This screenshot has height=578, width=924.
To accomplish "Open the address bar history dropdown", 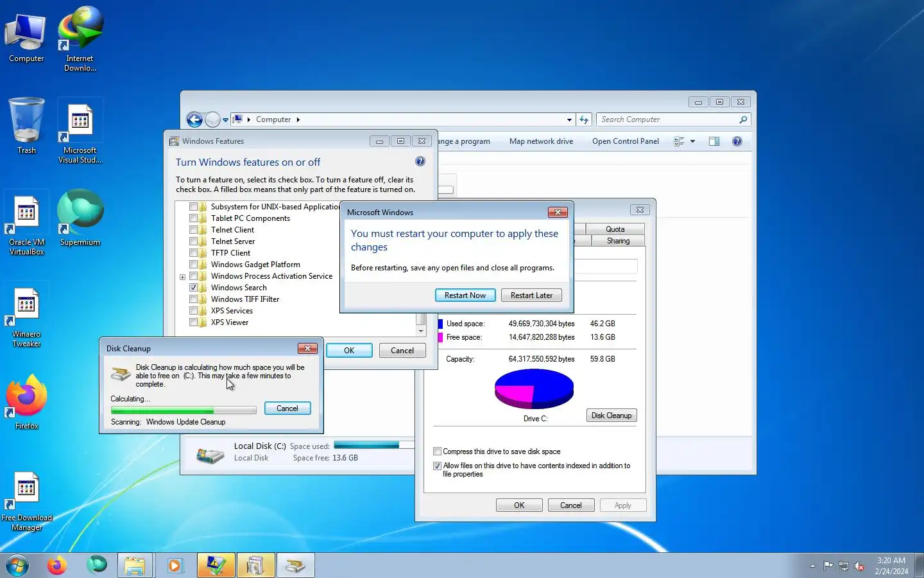I will click(569, 119).
